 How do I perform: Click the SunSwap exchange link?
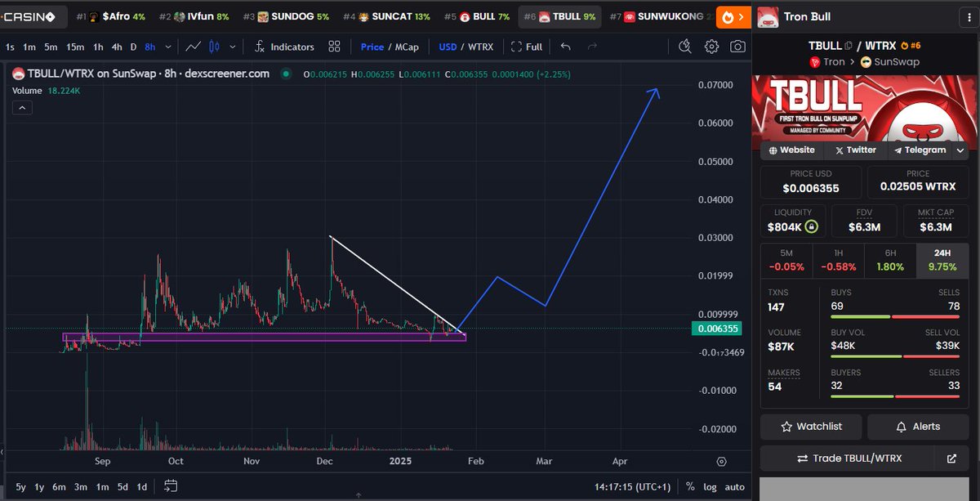pos(890,62)
